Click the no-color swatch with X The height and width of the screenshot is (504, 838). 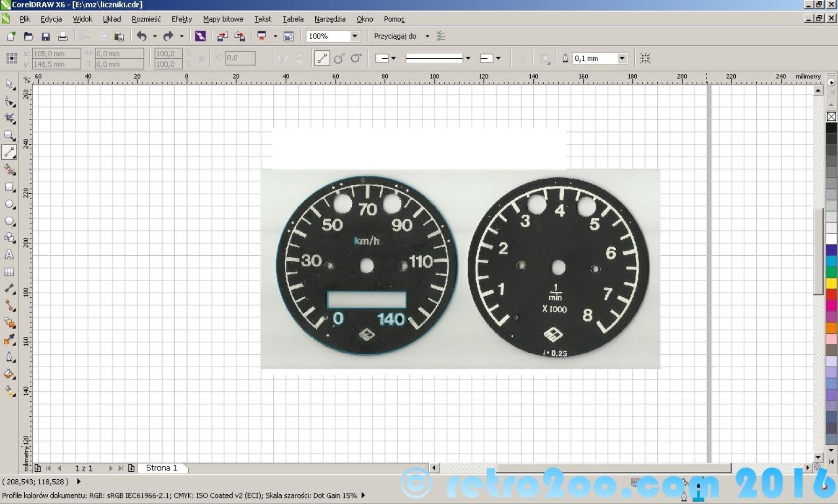click(x=831, y=117)
